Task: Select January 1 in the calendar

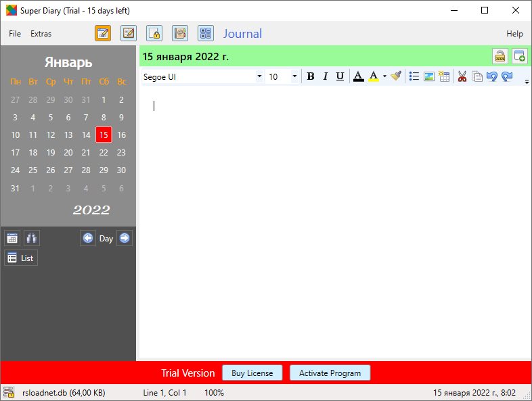Action: 104,99
